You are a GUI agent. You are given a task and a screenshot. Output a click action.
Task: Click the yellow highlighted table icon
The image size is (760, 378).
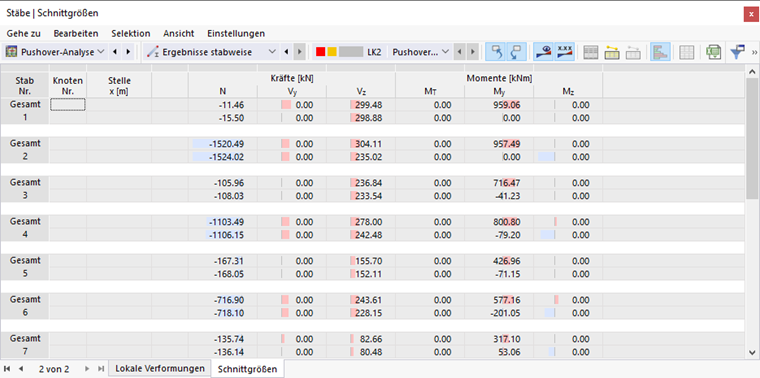coord(612,52)
